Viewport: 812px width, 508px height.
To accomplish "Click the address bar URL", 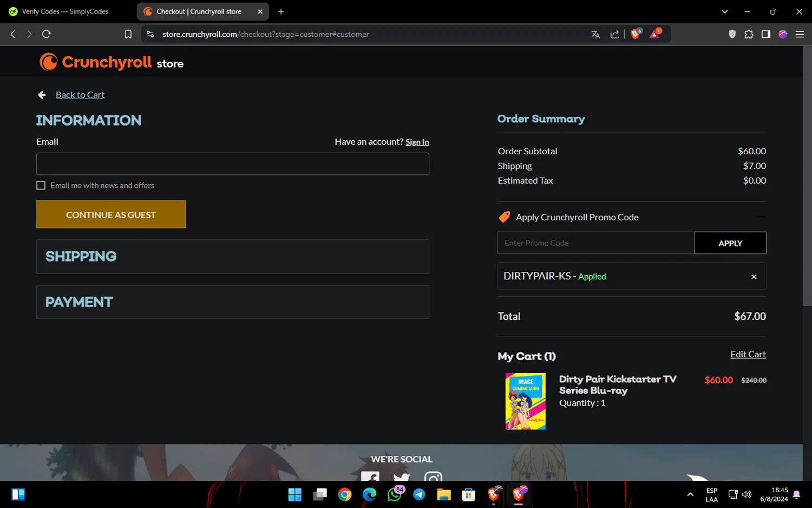I will point(266,34).
